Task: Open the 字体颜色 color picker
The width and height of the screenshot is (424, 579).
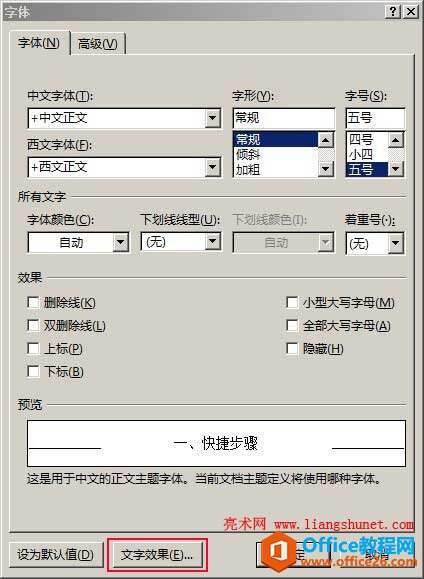Action: tap(121, 243)
